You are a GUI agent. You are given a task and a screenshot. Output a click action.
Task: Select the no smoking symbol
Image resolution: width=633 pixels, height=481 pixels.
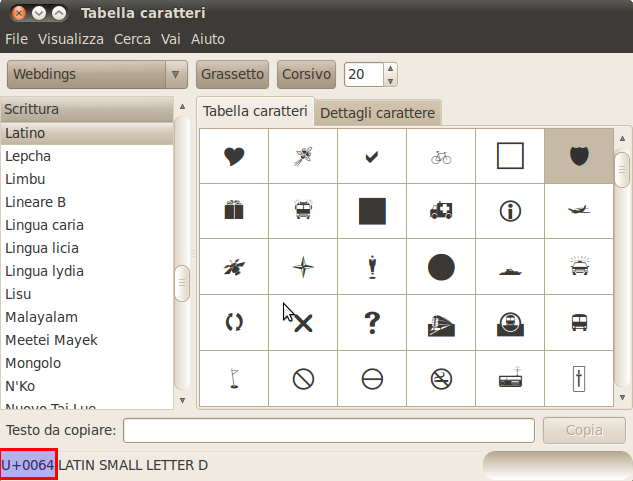(441, 378)
